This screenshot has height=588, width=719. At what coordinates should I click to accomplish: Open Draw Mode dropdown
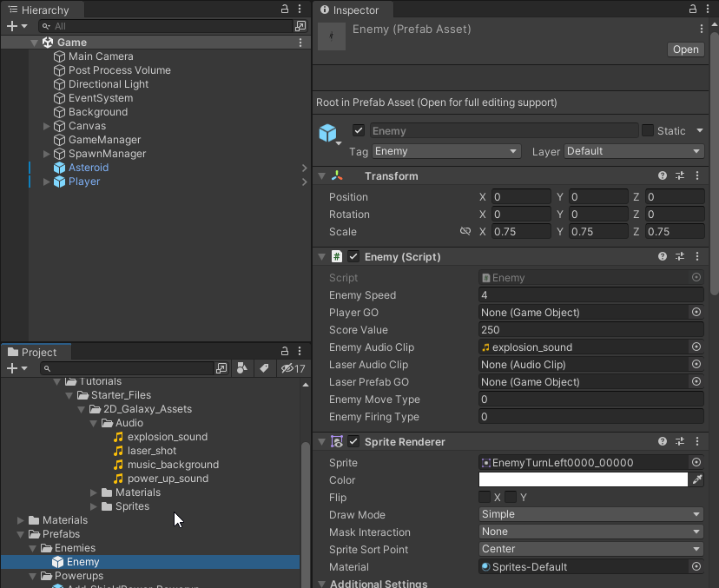click(591, 514)
